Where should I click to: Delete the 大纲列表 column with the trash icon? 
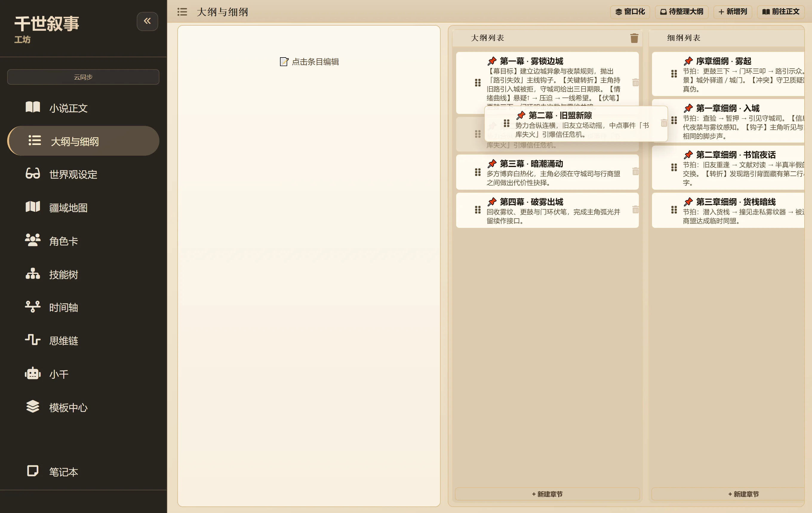tap(634, 38)
